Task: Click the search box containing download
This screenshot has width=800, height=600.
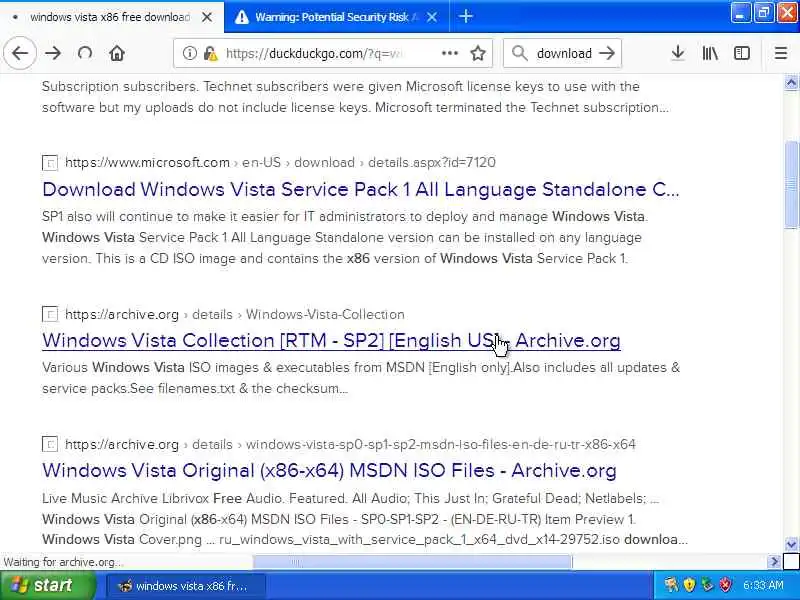Action: click(x=564, y=53)
